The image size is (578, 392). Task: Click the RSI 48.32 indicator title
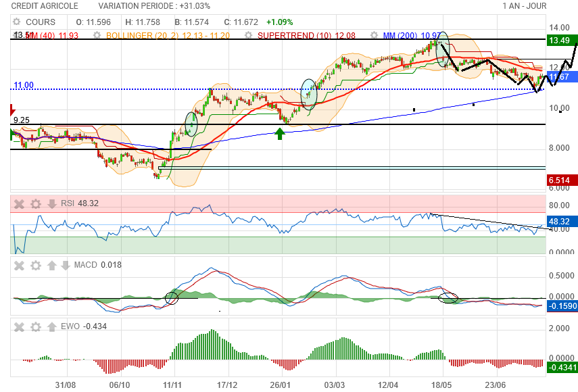80,203
